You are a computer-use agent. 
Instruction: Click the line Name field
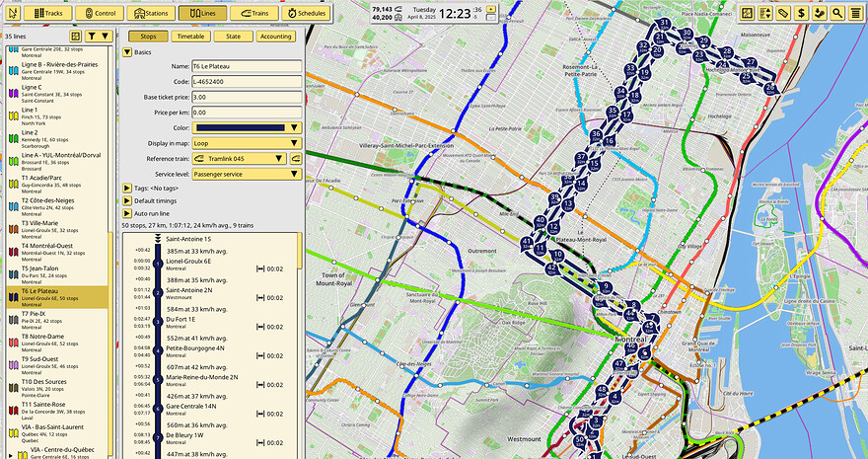(x=247, y=66)
